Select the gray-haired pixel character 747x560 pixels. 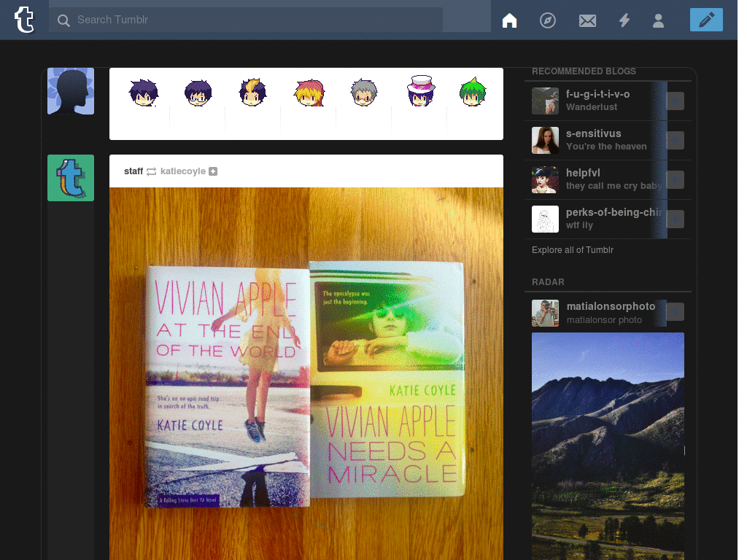tap(363, 93)
